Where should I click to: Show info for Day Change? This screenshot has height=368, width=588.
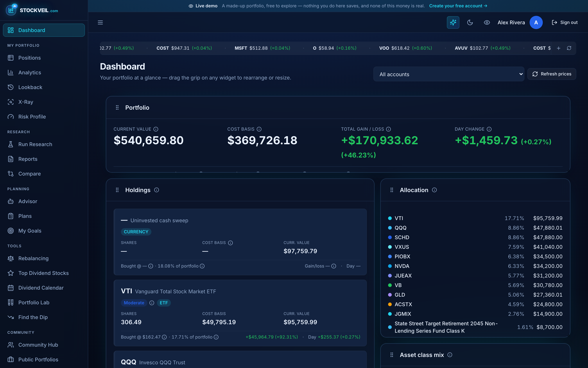click(489, 129)
